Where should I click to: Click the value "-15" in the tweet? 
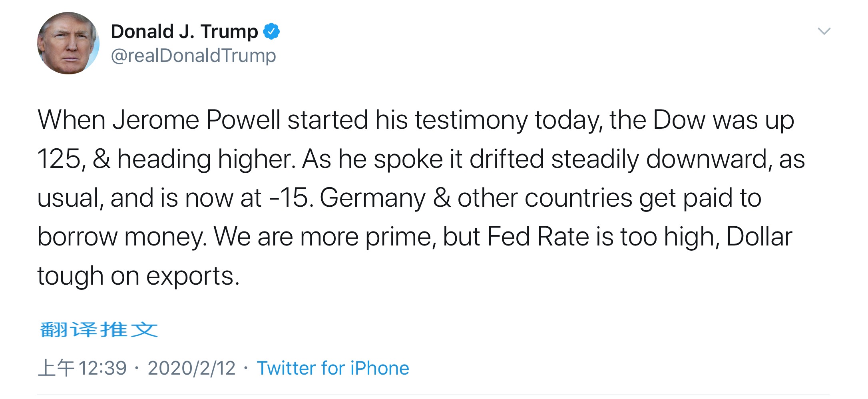pyautogui.click(x=289, y=198)
